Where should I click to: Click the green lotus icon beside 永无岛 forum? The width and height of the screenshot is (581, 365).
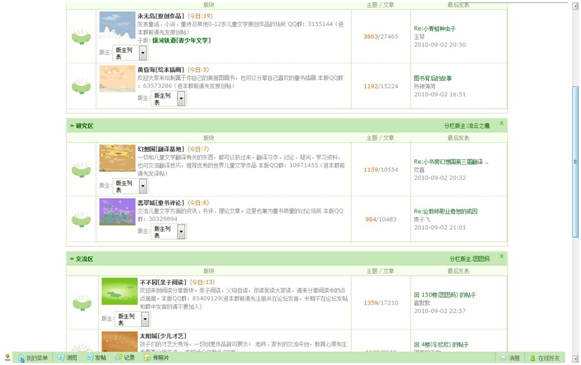point(81,37)
